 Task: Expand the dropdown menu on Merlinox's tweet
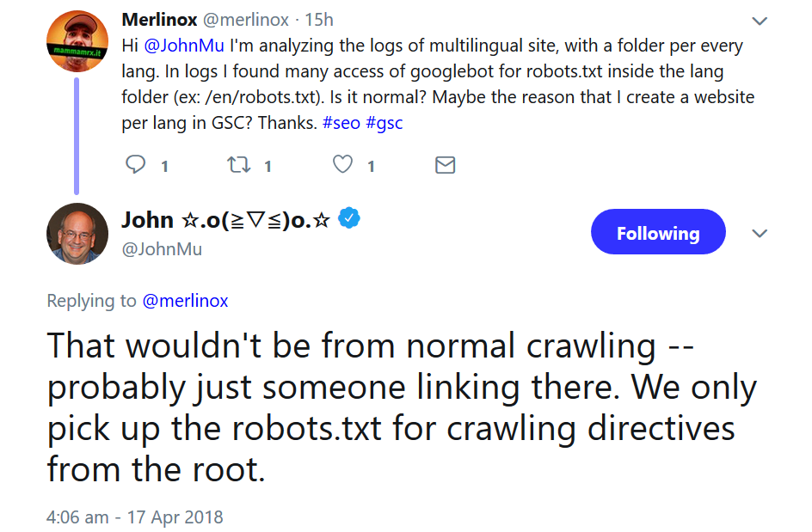coord(758,19)
